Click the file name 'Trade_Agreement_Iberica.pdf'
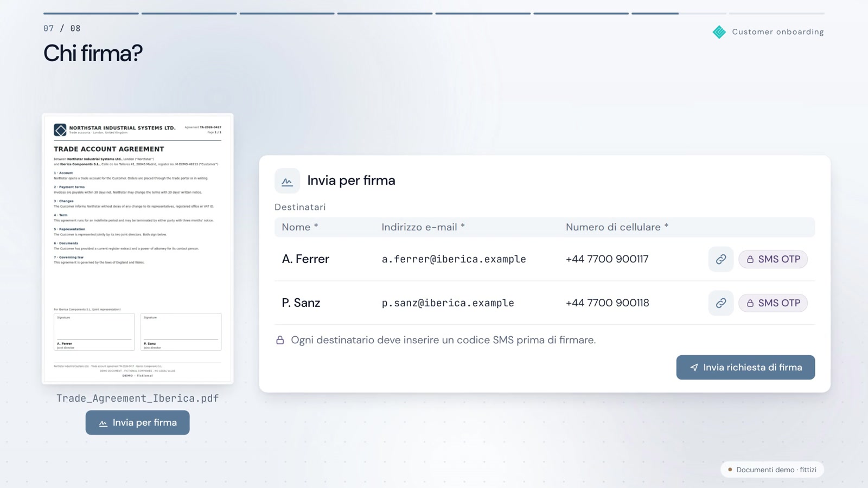868x488 pixels. click(138, 399)
